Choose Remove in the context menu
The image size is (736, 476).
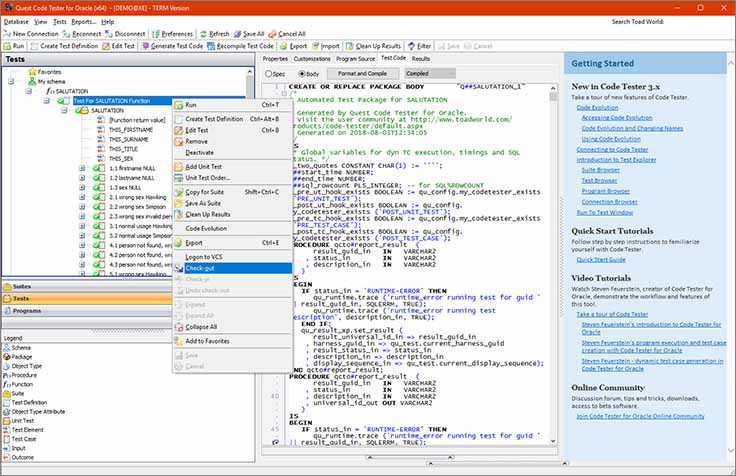232,141
